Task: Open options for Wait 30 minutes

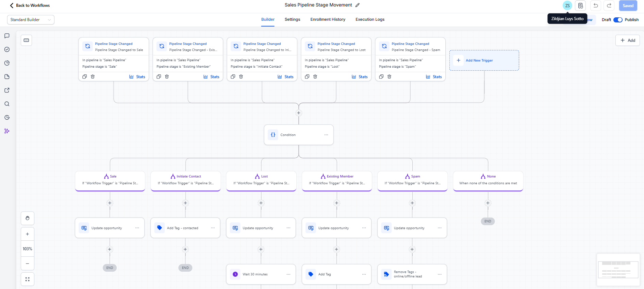Action: pyautogui.click(x=288, y=274)
